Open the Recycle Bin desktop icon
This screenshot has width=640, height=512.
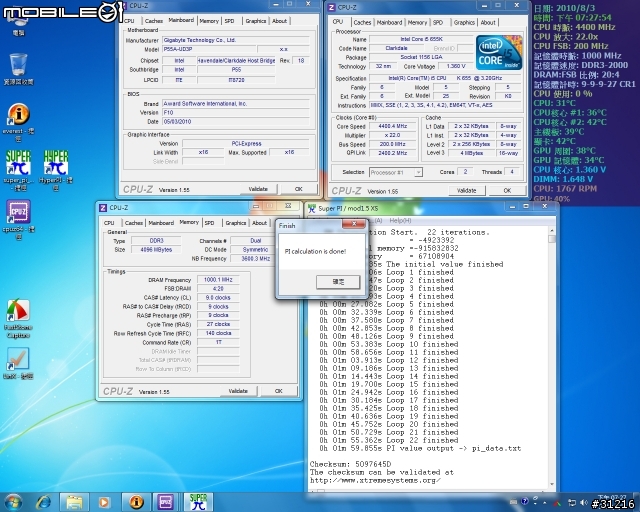18,69
